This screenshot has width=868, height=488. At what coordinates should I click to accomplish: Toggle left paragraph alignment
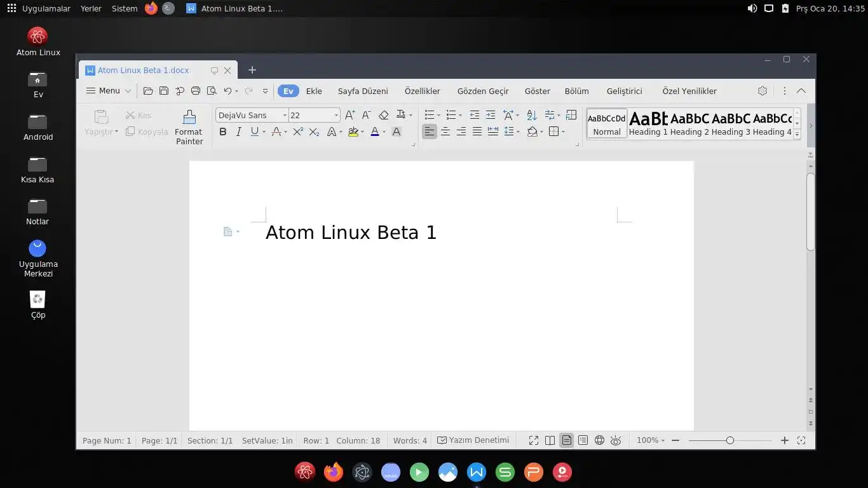tap(430, 132)
